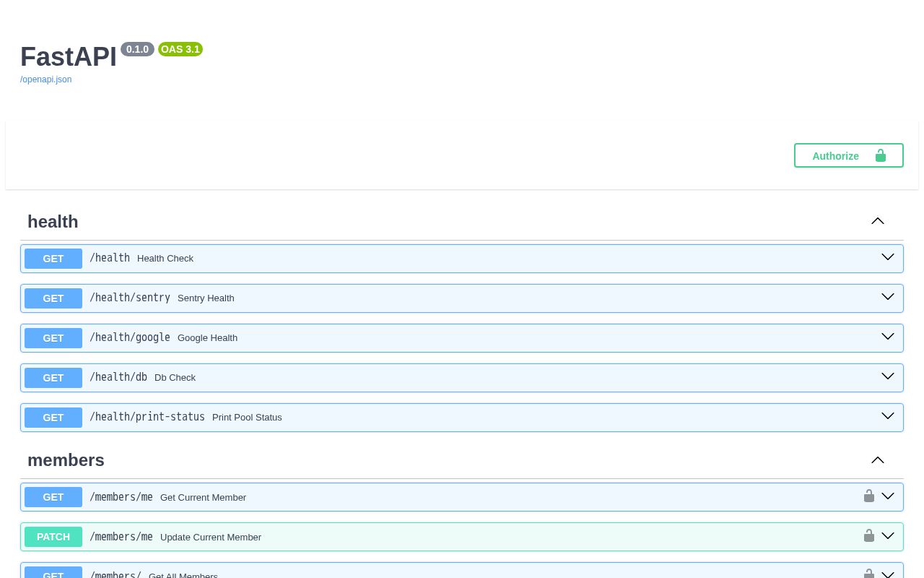Expand the /health/google operation chevron
Screen dimensions: 924x578
point(888,337)
